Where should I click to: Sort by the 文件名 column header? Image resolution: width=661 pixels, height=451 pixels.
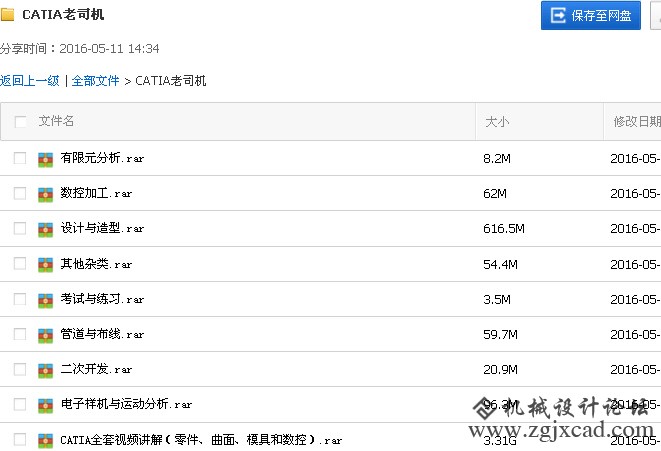click(x=56, y=121)
